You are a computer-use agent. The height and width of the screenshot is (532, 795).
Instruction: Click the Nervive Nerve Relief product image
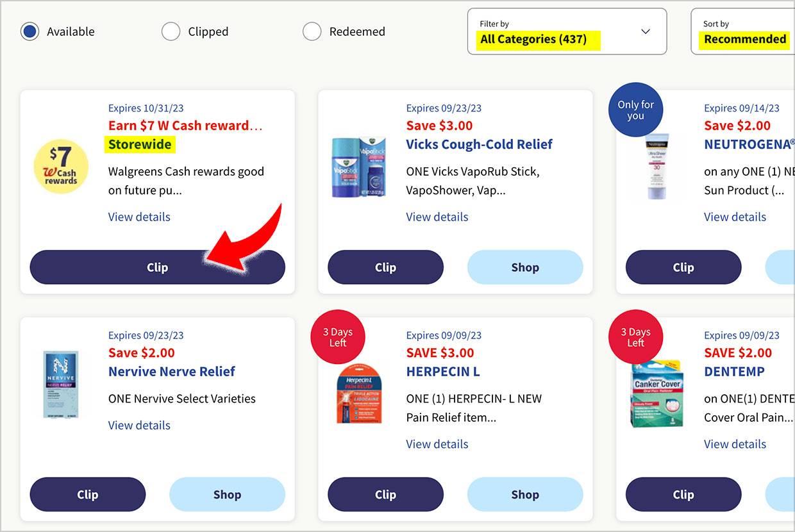(x=61, y=384)
